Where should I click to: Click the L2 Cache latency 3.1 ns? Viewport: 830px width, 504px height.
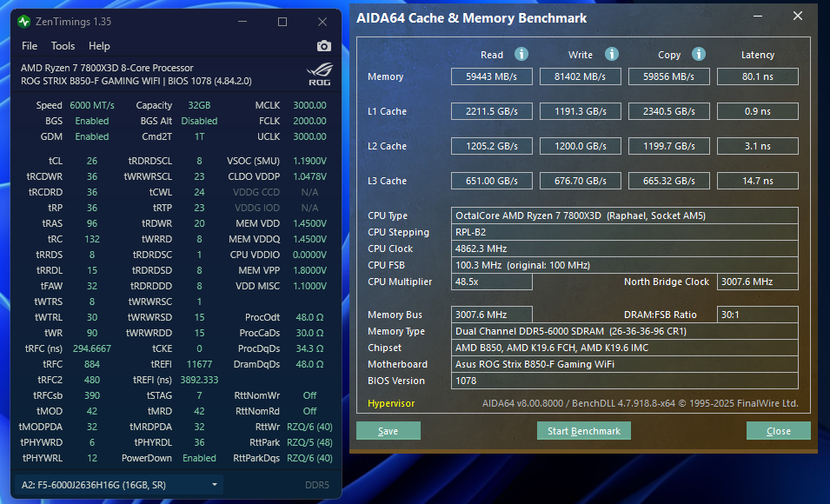[758, 146]
